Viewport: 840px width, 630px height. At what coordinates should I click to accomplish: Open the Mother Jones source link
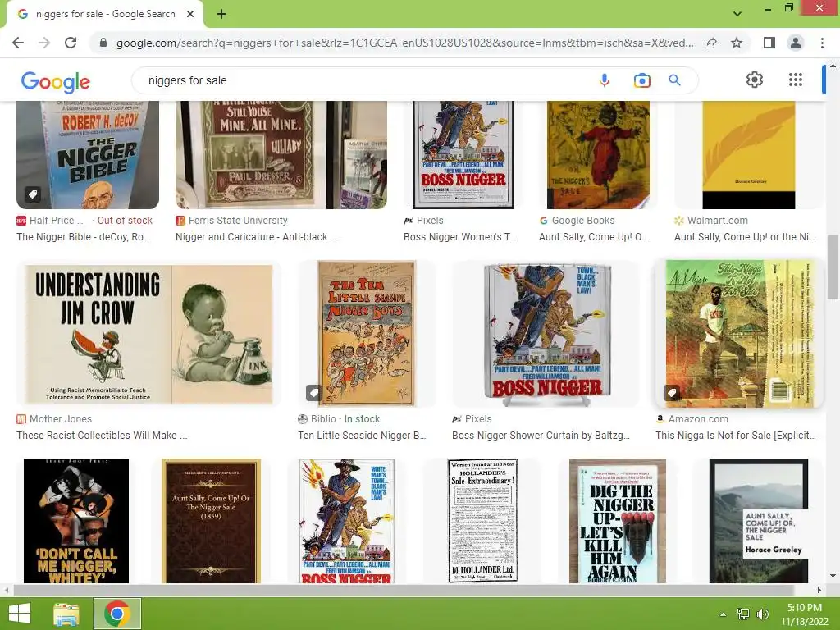pyautogui.click(x=61, y=419)
